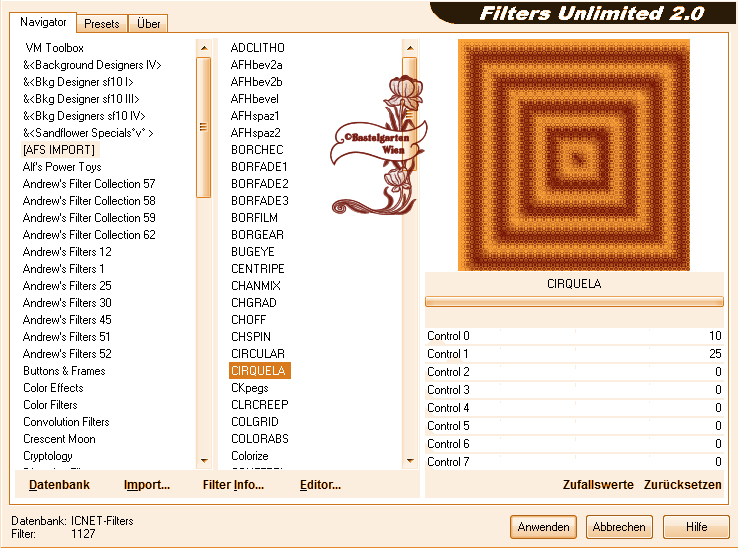Viewport: 738px width, 548px height.
Task: Select the ADCLITHO filter
Action: pos(257,48)
